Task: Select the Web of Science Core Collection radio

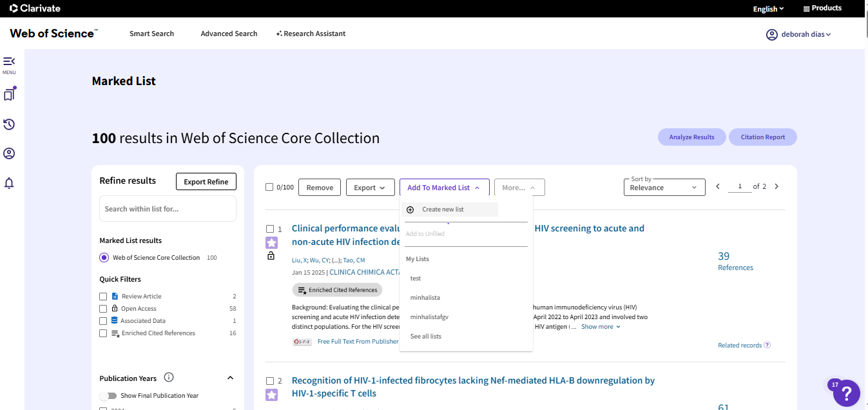Action: [104, 258]
